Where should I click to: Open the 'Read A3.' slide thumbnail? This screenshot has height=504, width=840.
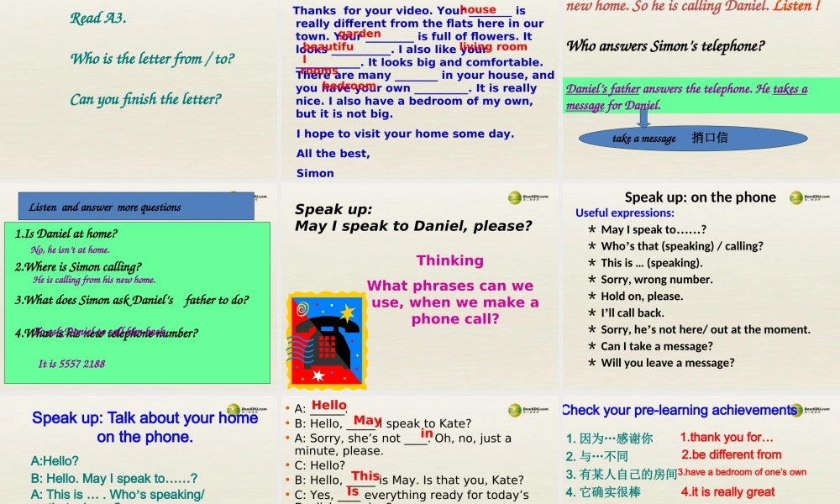coord(139,88)
